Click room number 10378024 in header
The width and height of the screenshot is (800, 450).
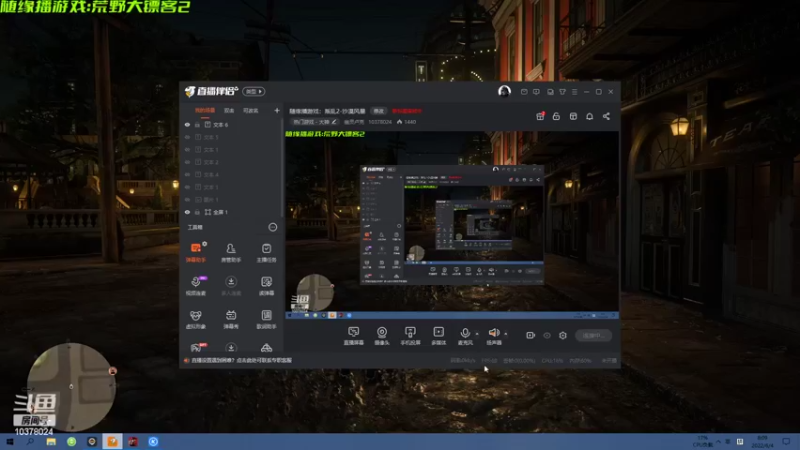pyautogui.click(x=380, y=122)
